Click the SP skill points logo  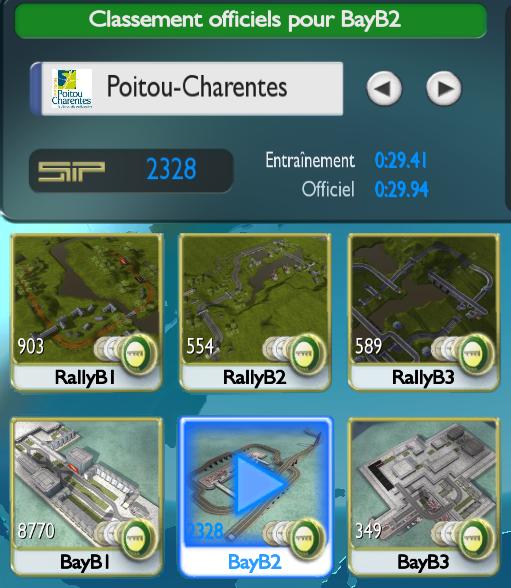71,171
